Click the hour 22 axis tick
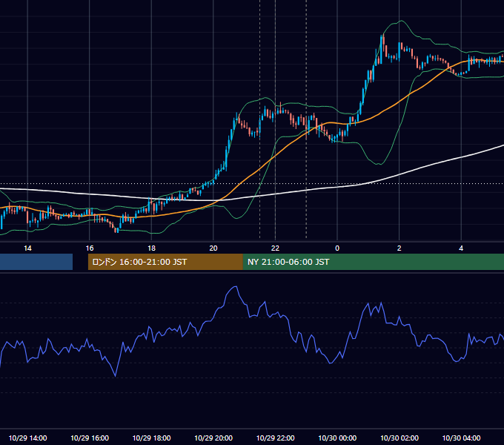 (x=275, y=248)
